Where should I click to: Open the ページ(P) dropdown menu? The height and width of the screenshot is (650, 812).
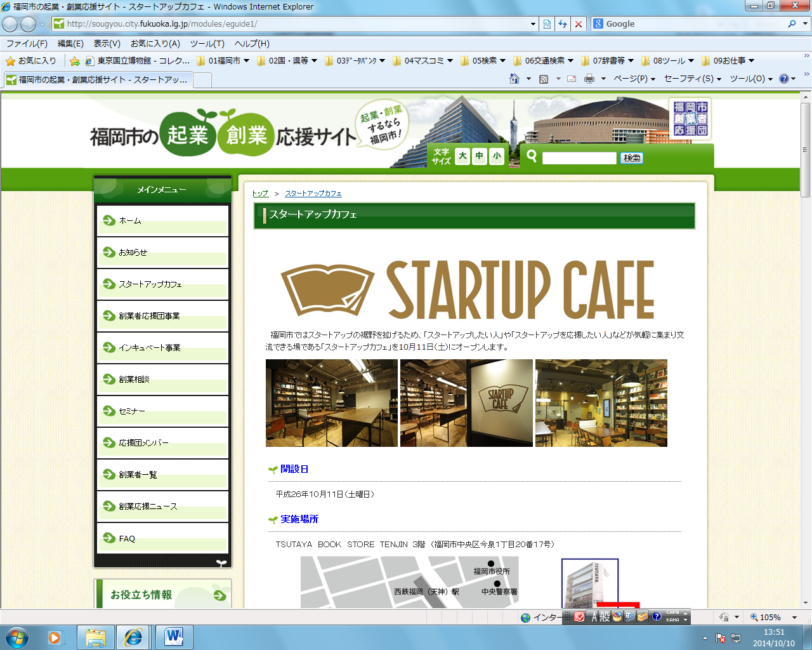[634, 79]
